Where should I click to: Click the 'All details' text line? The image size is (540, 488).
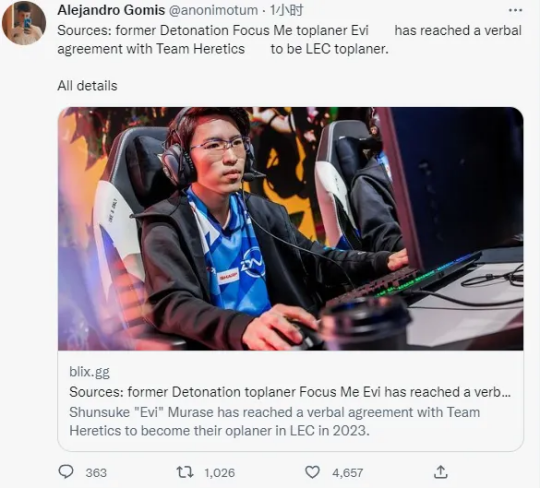pyautogui.click(x=87, y=86)
